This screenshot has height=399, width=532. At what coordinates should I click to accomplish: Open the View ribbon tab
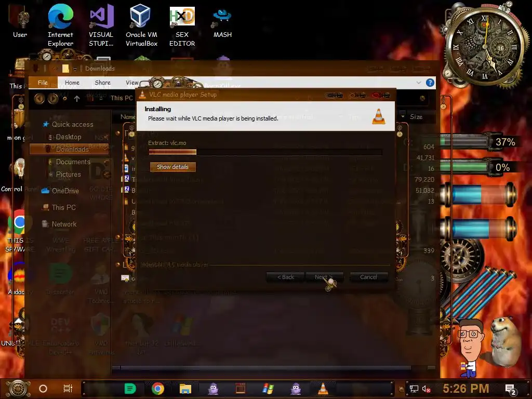132,83
